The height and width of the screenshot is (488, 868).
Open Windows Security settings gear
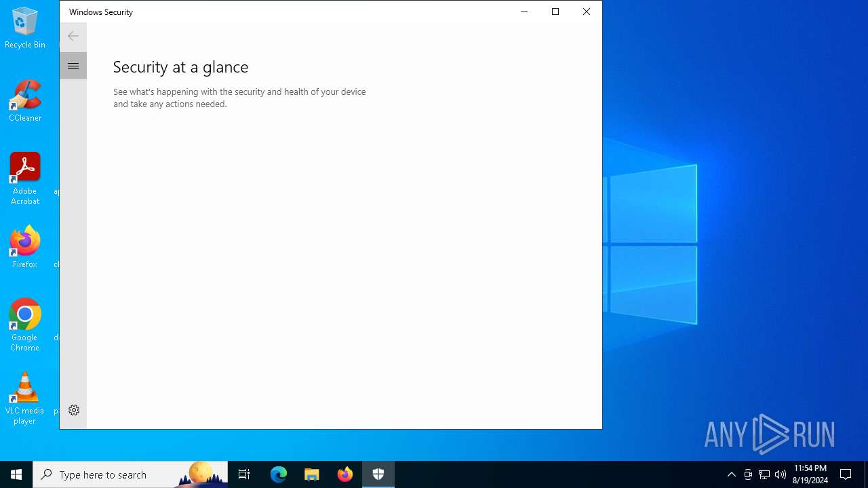[x=74, y=410]
